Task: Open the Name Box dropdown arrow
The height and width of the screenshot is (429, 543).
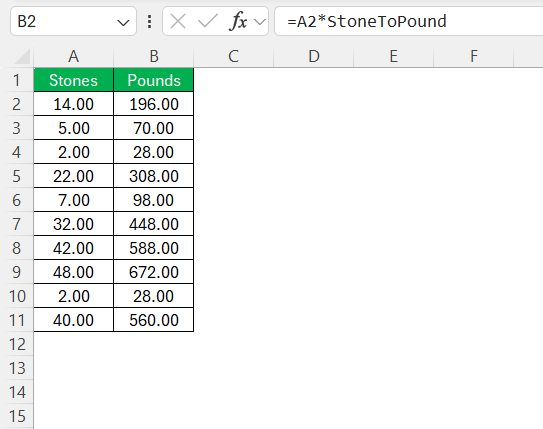Action: pyautogui.click(x=123, y=23)
